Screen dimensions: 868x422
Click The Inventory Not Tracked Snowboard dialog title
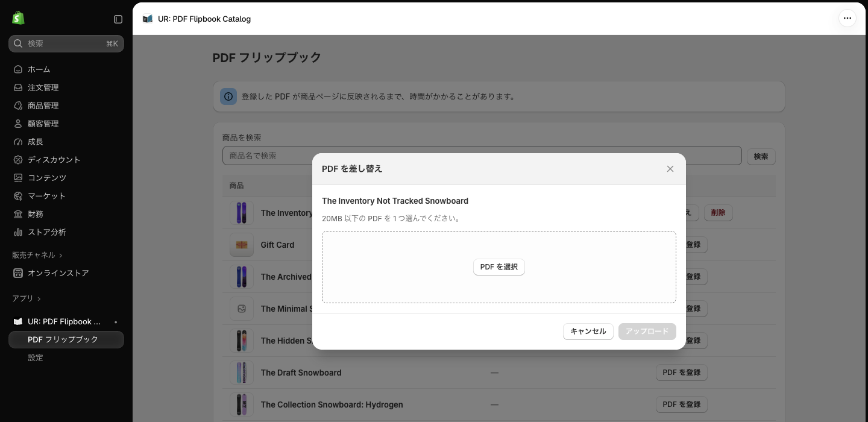(x=395, y=201)
